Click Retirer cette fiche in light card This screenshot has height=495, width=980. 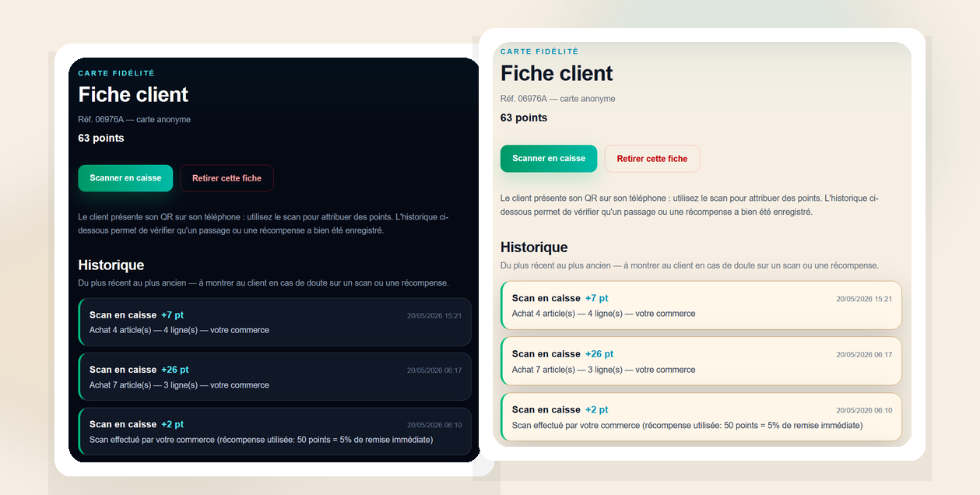coord(652,159)
